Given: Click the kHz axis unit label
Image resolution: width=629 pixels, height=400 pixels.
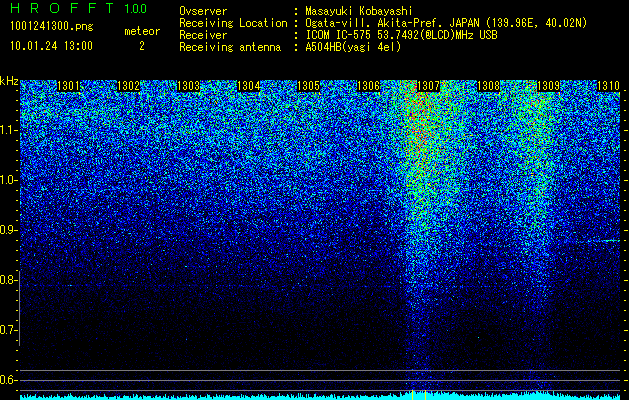Looking at the screenshot, I should point(9,81).
